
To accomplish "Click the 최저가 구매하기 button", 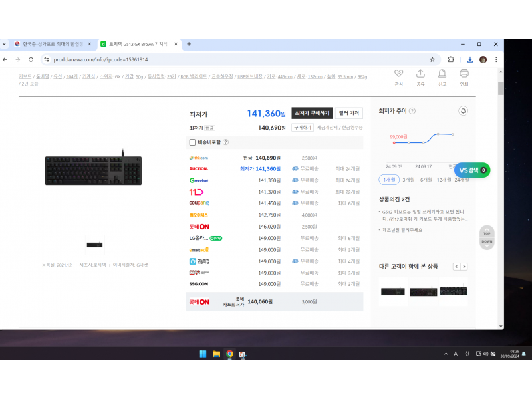I will click(x=312, y=113).
